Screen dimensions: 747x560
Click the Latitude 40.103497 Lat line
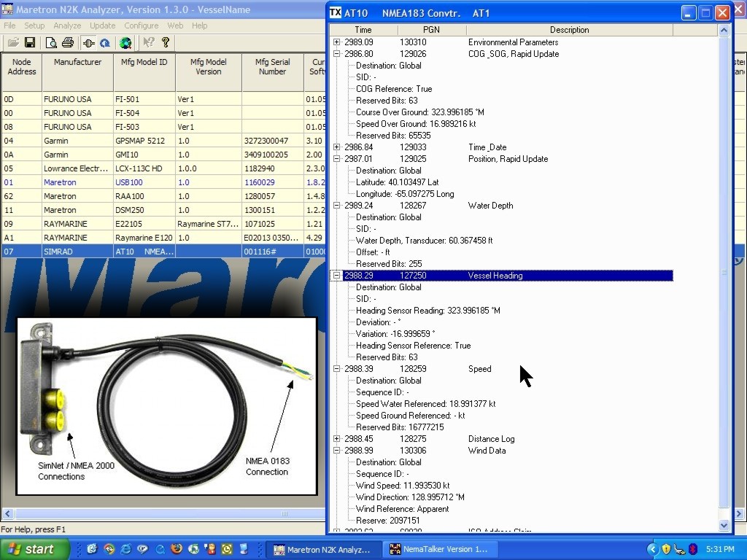398,182
